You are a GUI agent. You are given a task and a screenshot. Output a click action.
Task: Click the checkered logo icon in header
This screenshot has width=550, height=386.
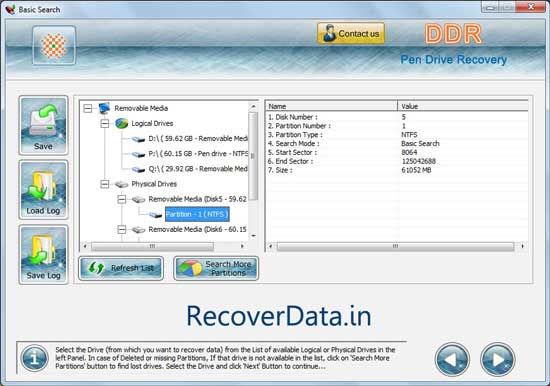[54, 45]
